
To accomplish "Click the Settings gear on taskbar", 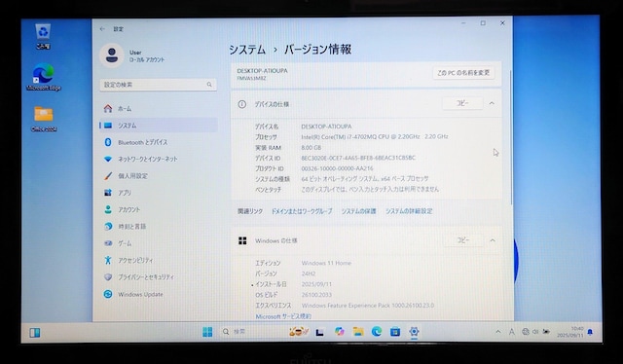I will click(414, 332).
